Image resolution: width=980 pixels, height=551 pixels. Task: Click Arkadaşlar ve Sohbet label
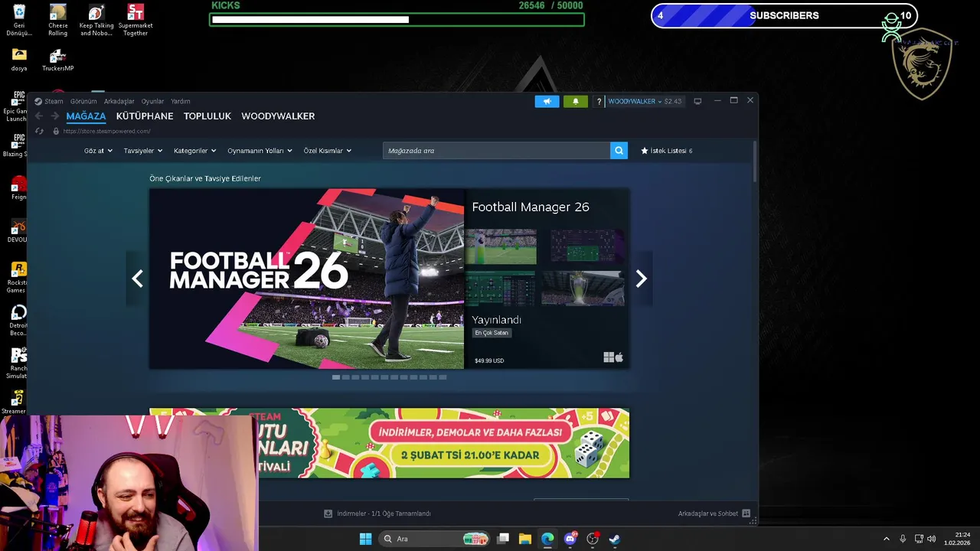click(708, 514)
